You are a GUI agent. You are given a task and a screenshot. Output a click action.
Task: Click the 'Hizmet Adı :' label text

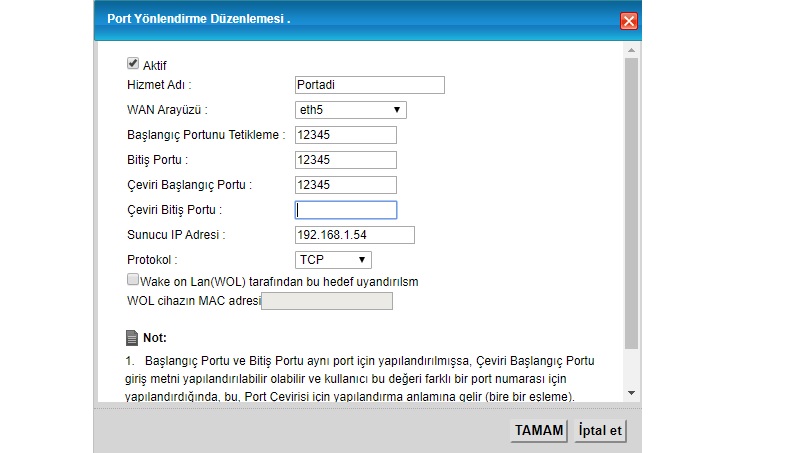[159, 85]
